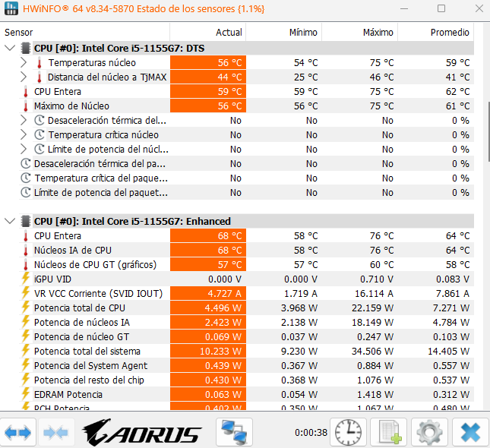Click the Promedio column header

point(435,32)
